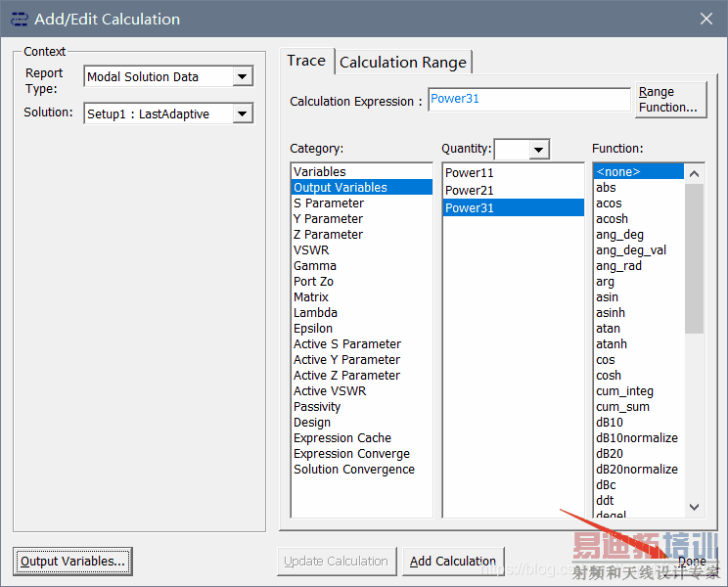Select S Parameter category
The height and width of the screenshot is (587, 728).
click(362, 203)
